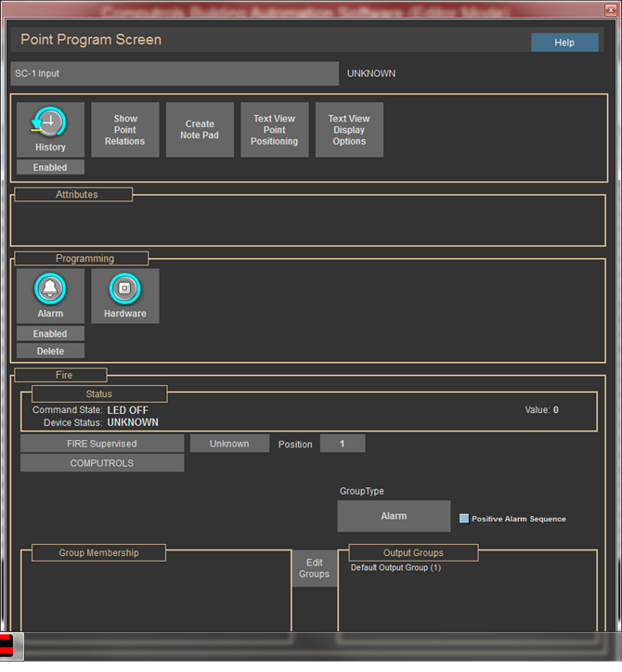Viewport: 622px width, 672px height.
Task: Open the Unknown device type selector
Action: (229, 444)
